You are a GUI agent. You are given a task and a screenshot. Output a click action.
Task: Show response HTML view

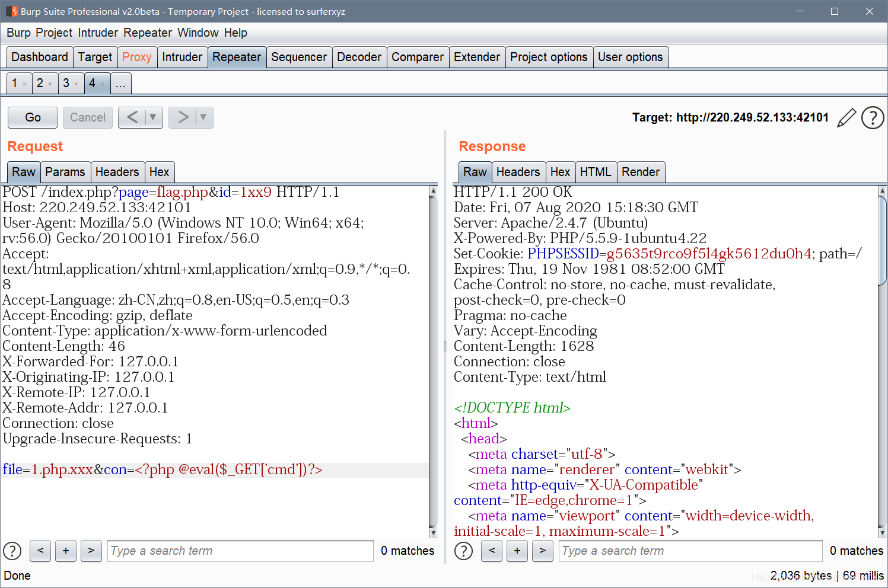coord(596,172)
